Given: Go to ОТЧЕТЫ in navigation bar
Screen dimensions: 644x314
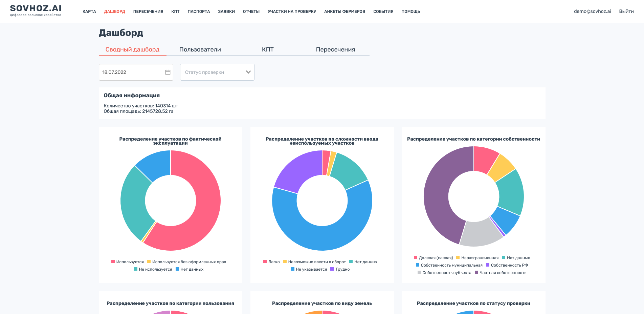Looking at the screenshot, I should click(251, 12).
